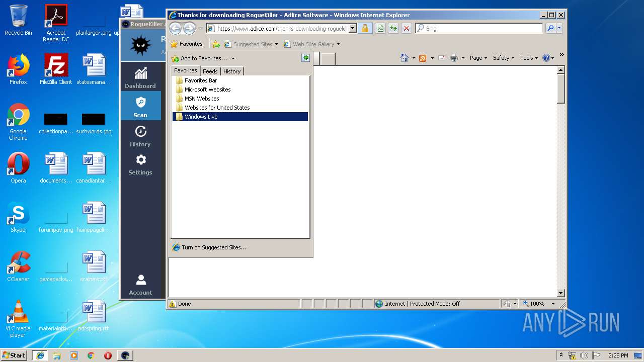Open the Suggested Sites link

pyautogui.click(x=251, y=44)
